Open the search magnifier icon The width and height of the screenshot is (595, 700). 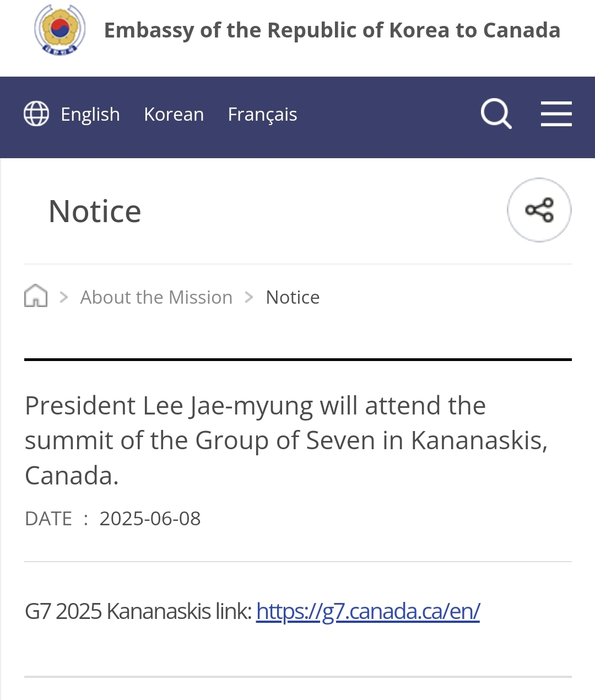[496, 114]
